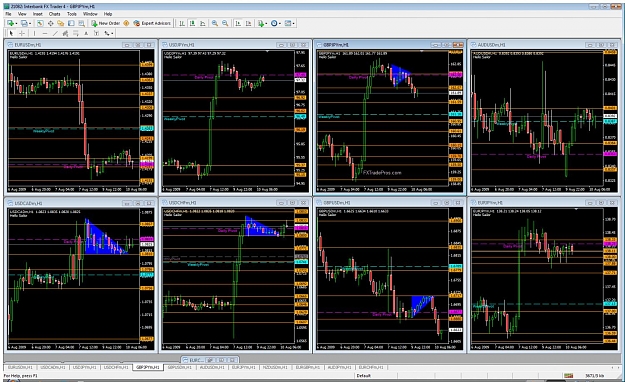Select the Cursor arrow tool
Image resolution: width=625 pixels, height=382 pixels.
point(11,33)
